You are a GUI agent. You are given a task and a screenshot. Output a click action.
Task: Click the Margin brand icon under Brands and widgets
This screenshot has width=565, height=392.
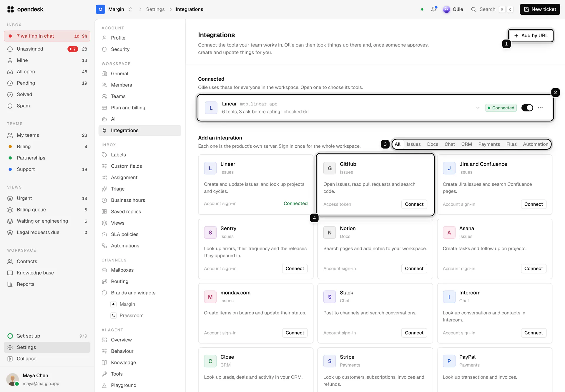(x=113, y=304)
